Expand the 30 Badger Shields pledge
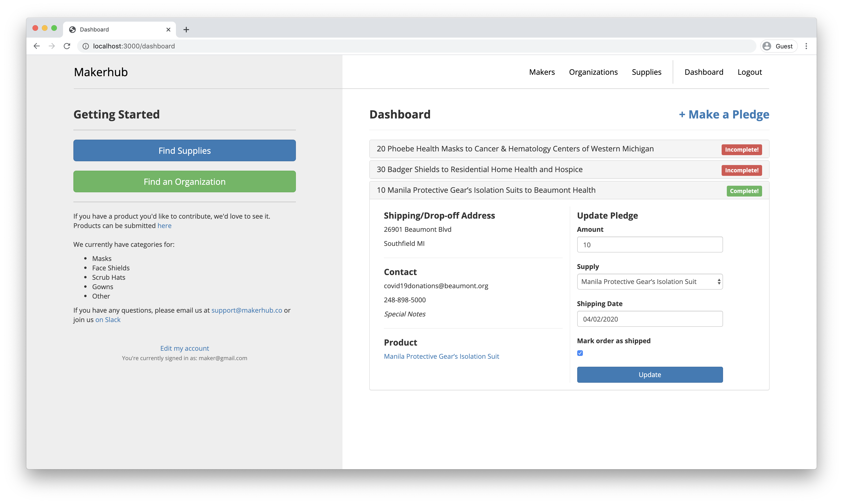This screenshot has height=504, width=843. pyautogui.click(x=479, y=169)
